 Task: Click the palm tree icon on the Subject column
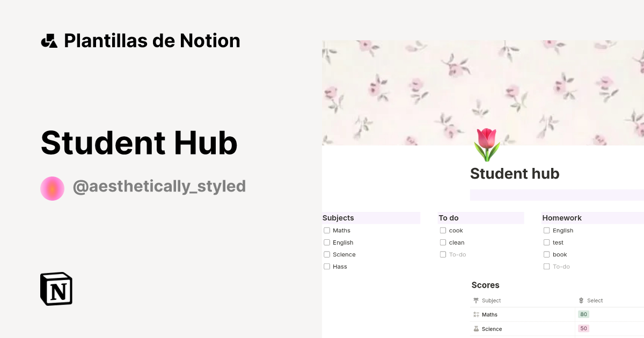[x=475, y=300]
